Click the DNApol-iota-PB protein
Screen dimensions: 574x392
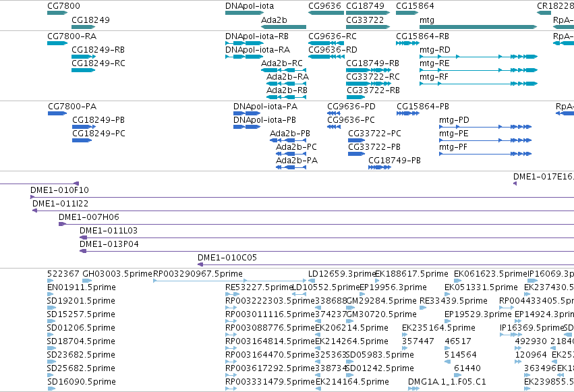pos(247,127)
